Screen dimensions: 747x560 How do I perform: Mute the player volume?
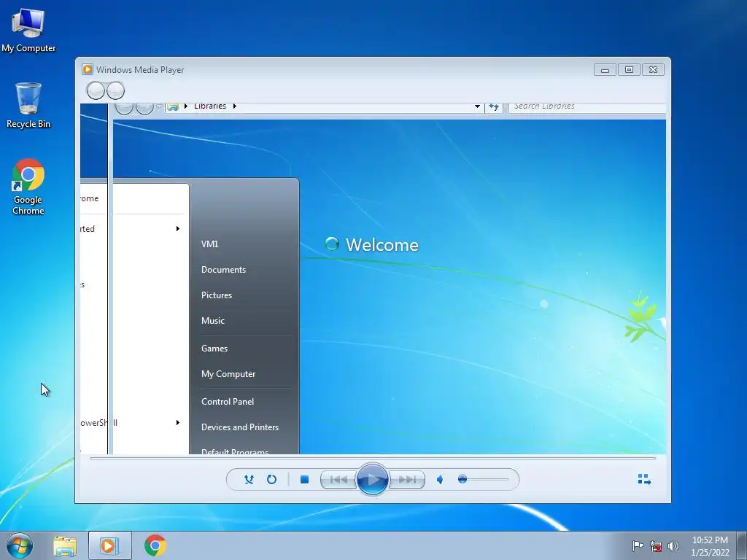440,480
